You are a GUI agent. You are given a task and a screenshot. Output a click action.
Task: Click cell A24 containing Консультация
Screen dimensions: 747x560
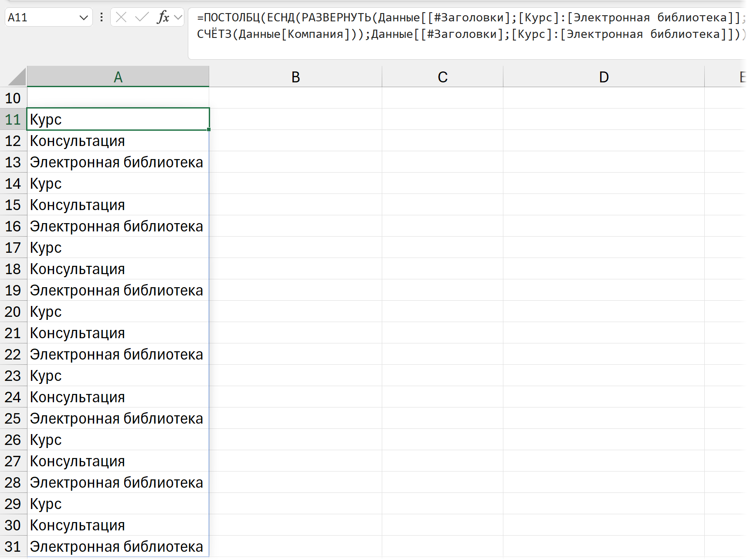(x=118, y=397)
